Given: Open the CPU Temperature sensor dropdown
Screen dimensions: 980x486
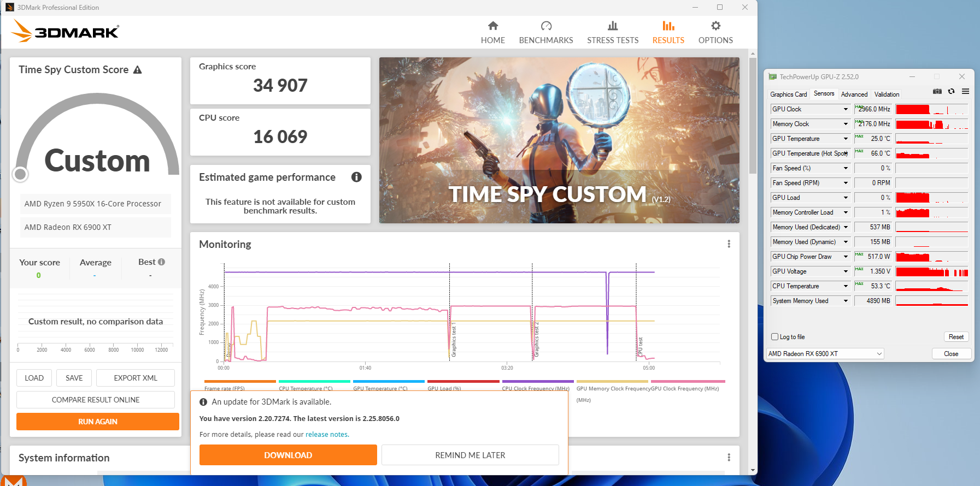Looking at the screenshot, I should pos(846,286).
